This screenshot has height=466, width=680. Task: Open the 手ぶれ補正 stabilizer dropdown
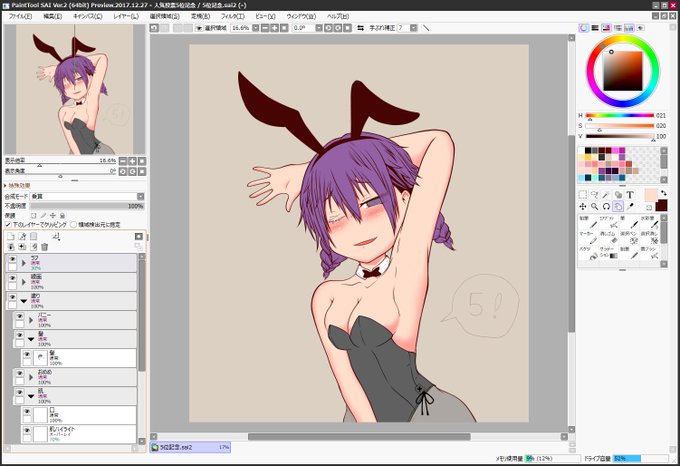click(414, 28)
